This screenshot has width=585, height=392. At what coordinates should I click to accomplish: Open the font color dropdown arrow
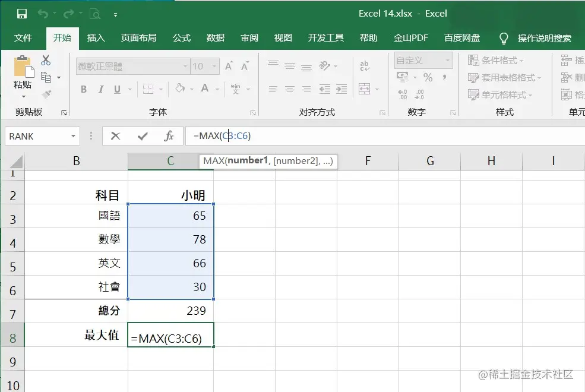[x=217, y=89]
